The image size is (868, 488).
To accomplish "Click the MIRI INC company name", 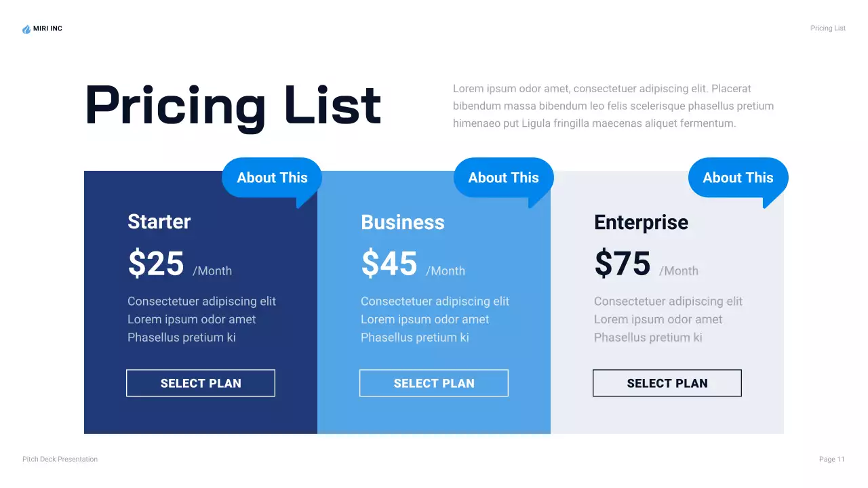I will pyautogui.click(x=47, y=28).
